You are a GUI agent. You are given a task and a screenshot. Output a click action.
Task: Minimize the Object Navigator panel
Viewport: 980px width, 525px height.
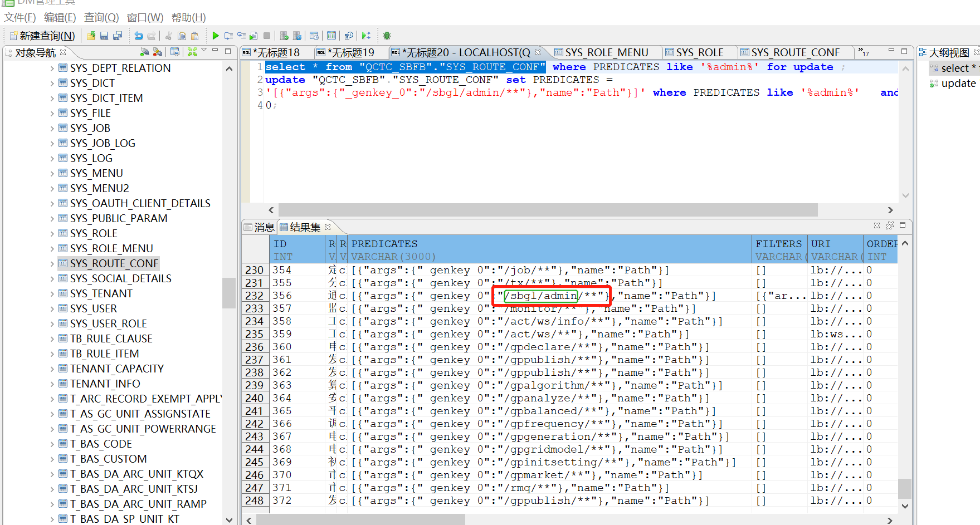tap(215, 51)
